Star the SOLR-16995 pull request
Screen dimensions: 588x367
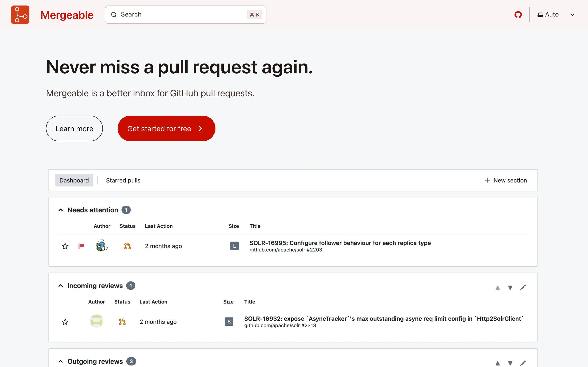tap(65, 246)
